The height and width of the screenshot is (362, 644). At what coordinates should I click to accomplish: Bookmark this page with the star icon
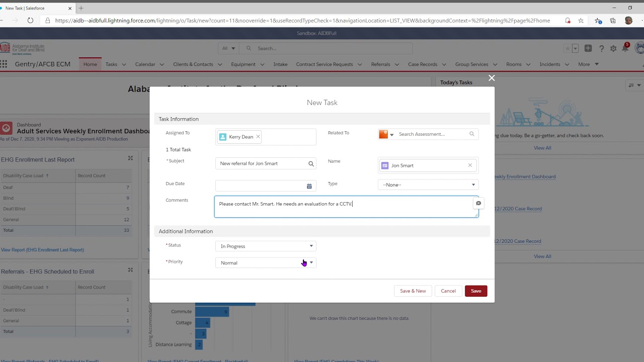pyautogui.click(x=581, y=21)
